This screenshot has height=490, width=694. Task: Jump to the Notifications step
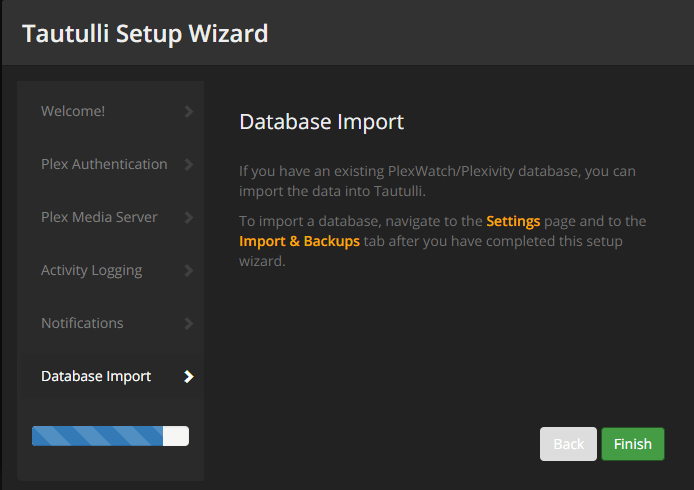[x=82, y=323]
